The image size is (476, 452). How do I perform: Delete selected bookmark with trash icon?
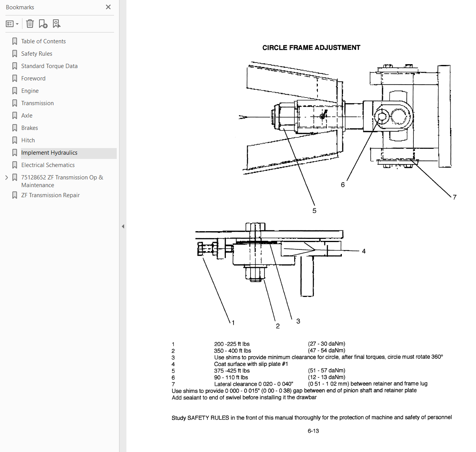click(30, 24)
